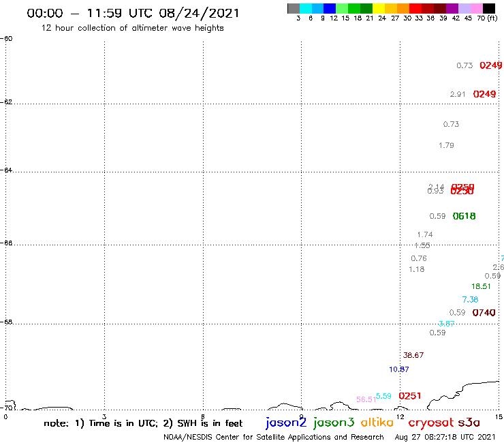Click the -62 latitude axis label
The image size is (504, 443).
coord(6,102)
